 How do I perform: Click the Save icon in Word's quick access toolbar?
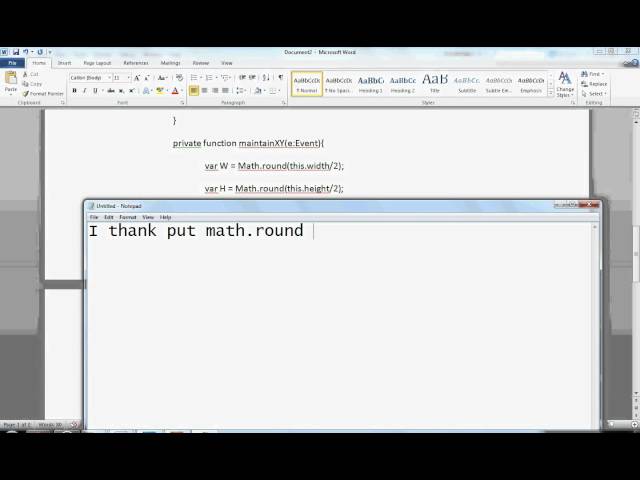[16, 52]
